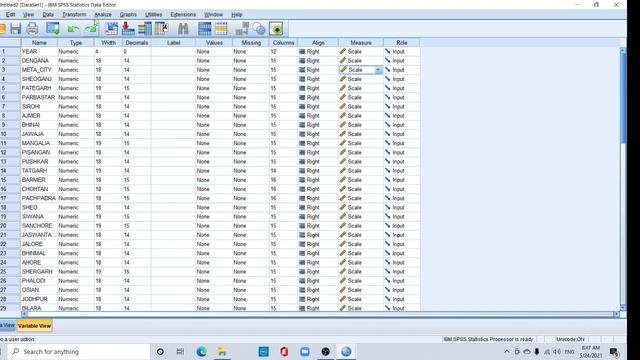Click the Decimals column header
This screenshot has width=640, height=360.
click(137, 42)
